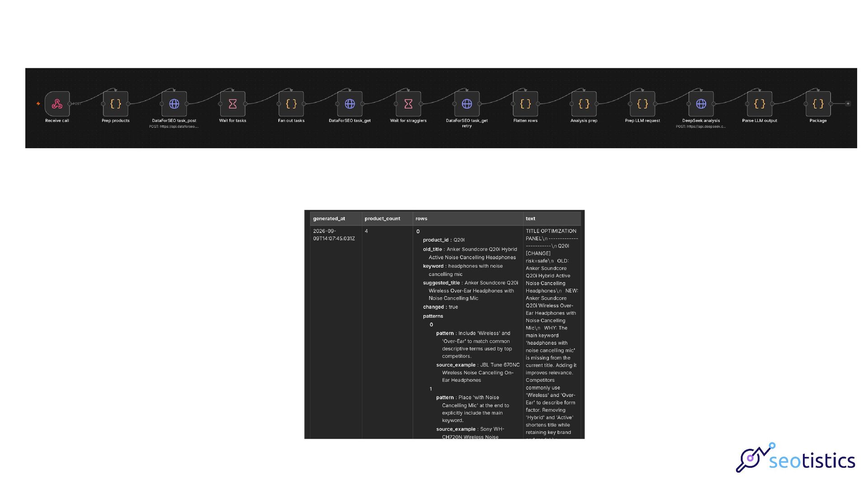Open the Prep products code node
The width and height of the screenshot is (868, 488).
pyautogui.click(x=116, y=104)
